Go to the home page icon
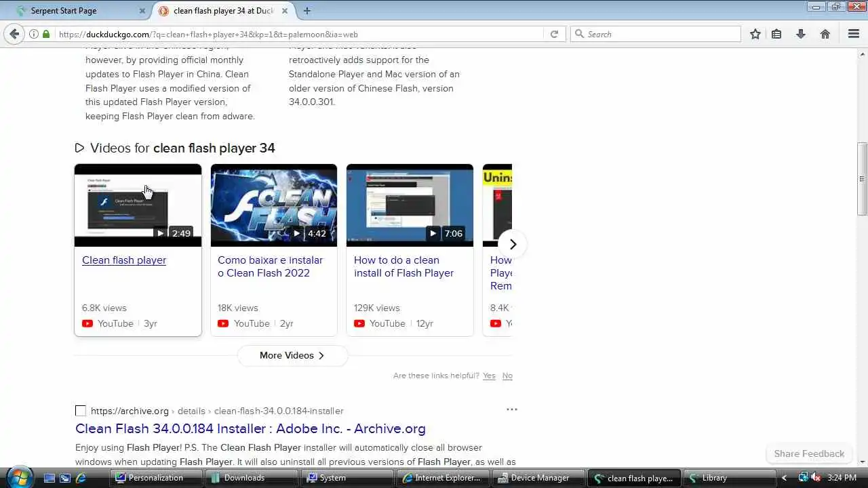Screen dimensions: 868x488 click(x=825, y=34)
